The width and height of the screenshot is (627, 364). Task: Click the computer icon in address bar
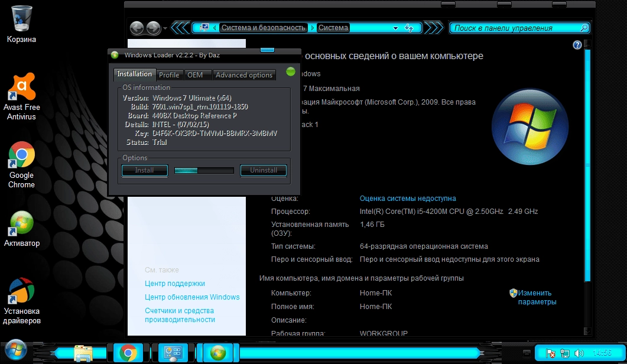tap(204, 28)
